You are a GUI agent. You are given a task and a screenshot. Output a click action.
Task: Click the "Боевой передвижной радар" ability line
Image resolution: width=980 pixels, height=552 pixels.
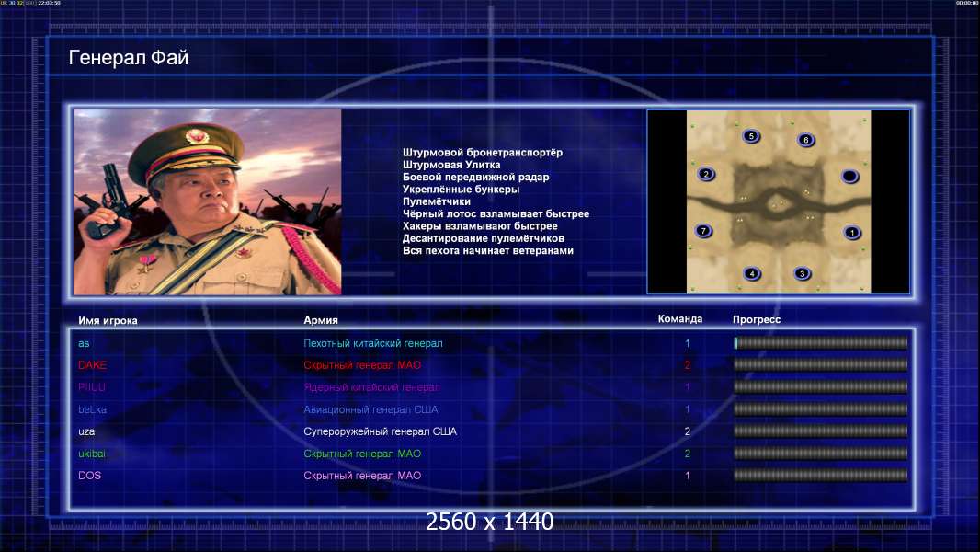(x=475, y=177)
